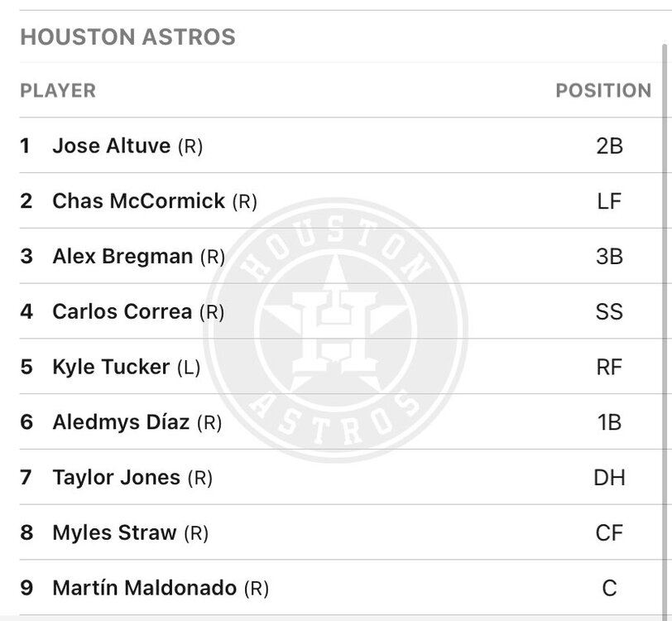The height and width of the screenshot is (621, 672).
Task: Click Aledmys Díaz in the lineup
Action: tap(121, 422)
